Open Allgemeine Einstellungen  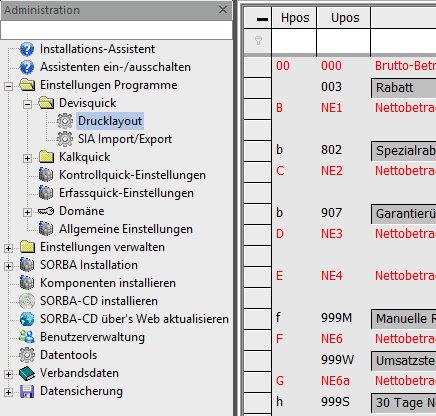pyautogui.click(x=126, y=229)
